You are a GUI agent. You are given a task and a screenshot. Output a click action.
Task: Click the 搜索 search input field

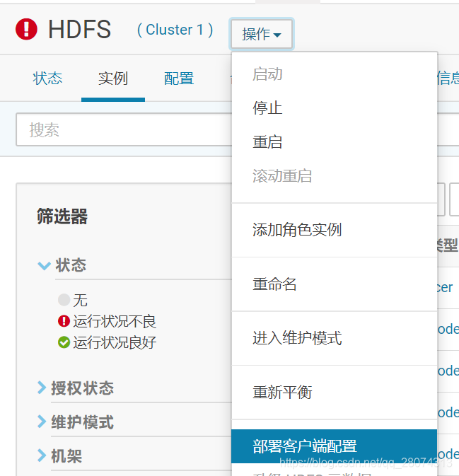coord(124,129)
